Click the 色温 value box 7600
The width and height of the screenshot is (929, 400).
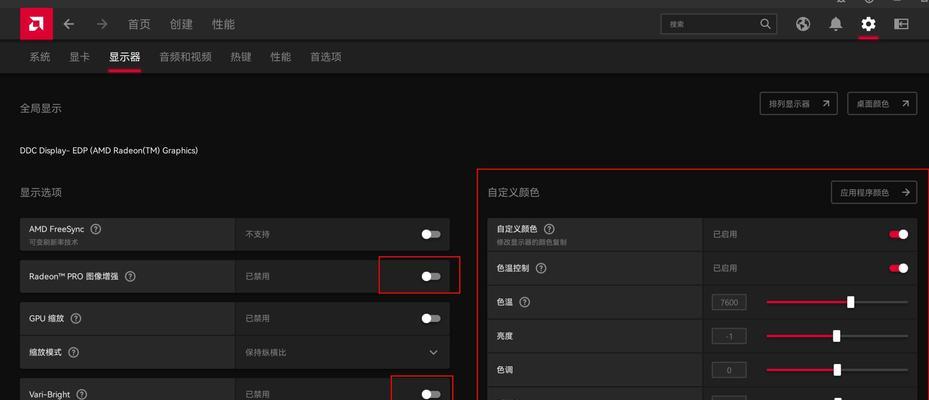[729, 302]
